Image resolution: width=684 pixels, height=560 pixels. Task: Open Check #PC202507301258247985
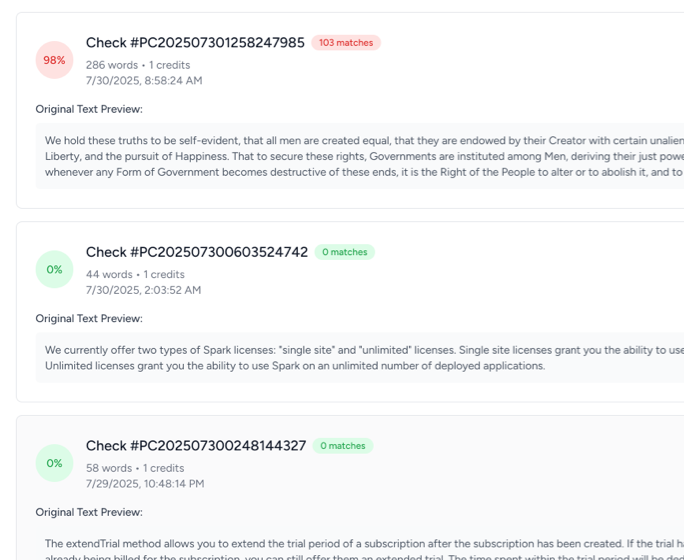pyautogui.click(x=195, y=42)
